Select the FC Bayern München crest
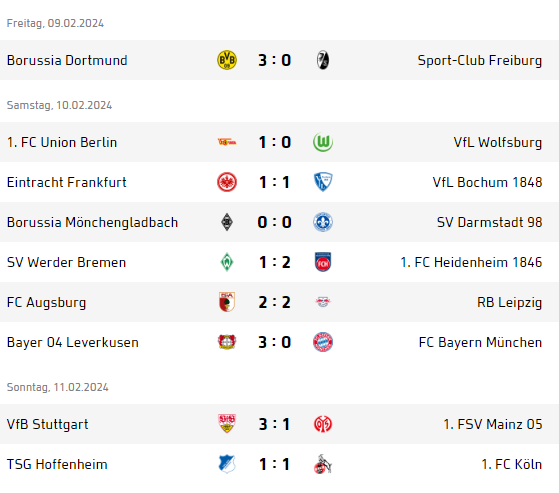The height and width of the screenshot is (493, 559). [x=323, y=342]
